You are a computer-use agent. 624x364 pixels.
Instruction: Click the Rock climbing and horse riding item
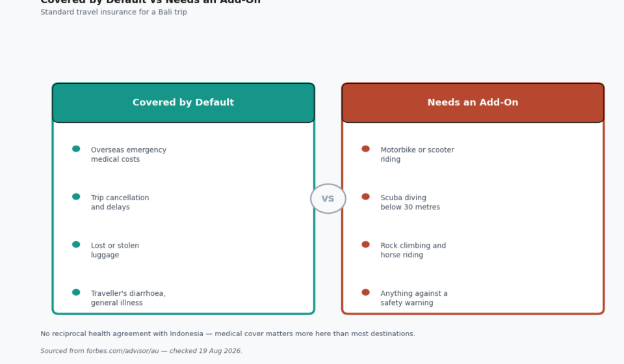[x=413, y=250]
